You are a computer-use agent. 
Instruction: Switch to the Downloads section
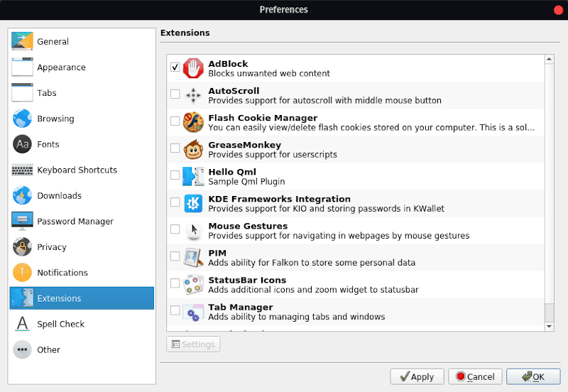[x=59, y=196]
